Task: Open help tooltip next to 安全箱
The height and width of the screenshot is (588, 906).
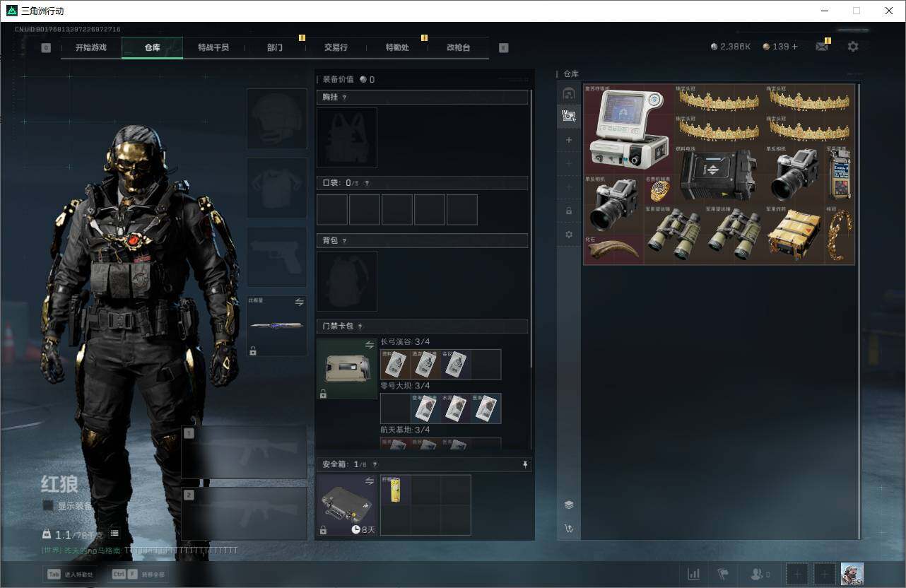Action: [x=375, y=464]
